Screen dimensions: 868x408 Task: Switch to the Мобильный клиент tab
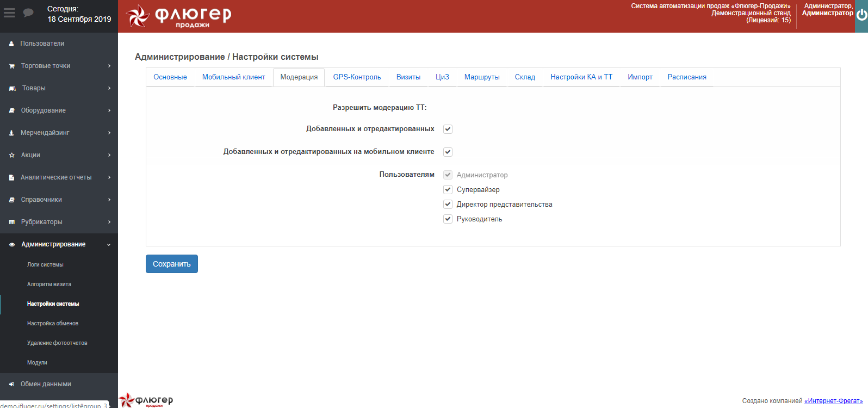click(x=234, y=77)
